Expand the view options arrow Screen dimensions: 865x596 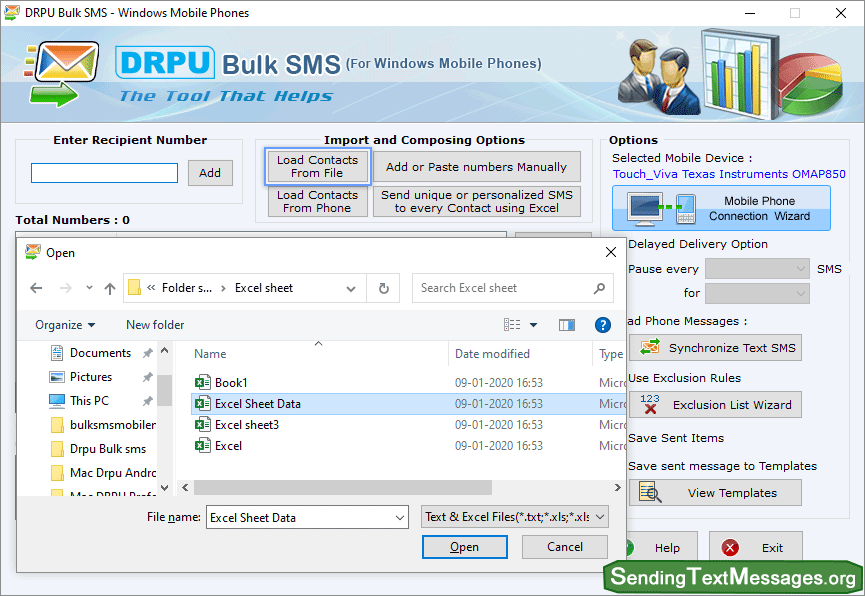533,325
